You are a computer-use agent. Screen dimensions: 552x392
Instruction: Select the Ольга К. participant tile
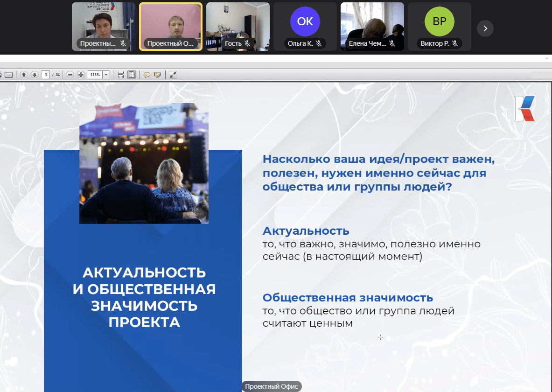coord(305,26)
